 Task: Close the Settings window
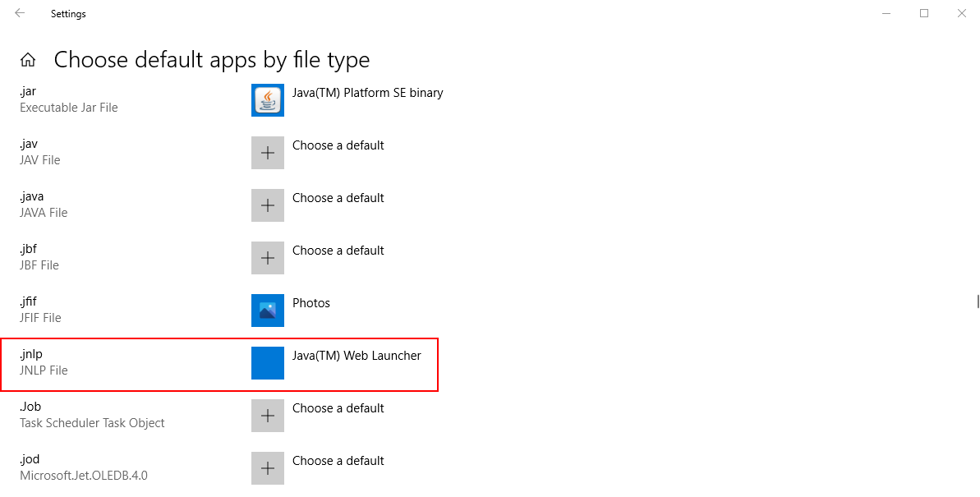tap(962, 13)
